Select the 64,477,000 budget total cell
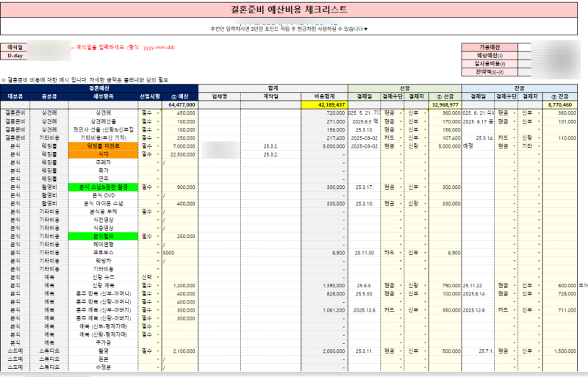The height and width of the screenshot is (377, 588). [179, 104]
